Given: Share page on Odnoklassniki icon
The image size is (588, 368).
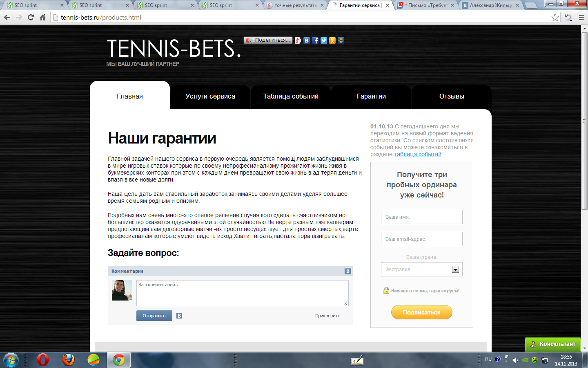Looking at the screenshot, I should pyautogui.click(x=332, y=40).
